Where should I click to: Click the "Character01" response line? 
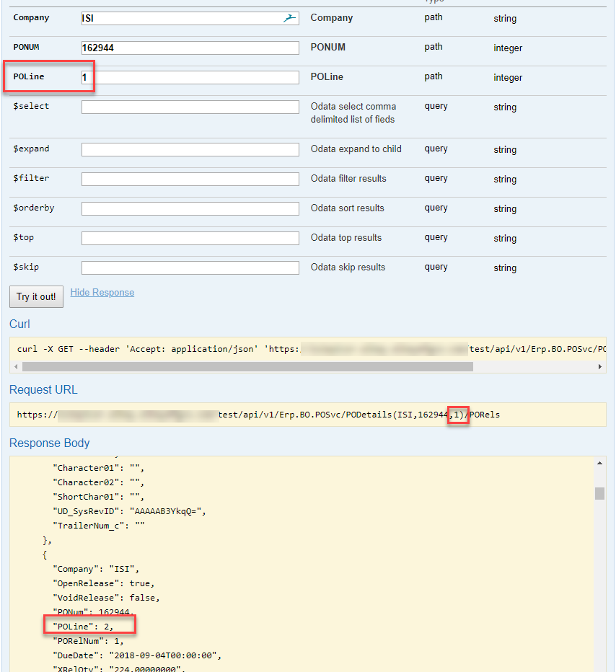[x=98, y=468]
